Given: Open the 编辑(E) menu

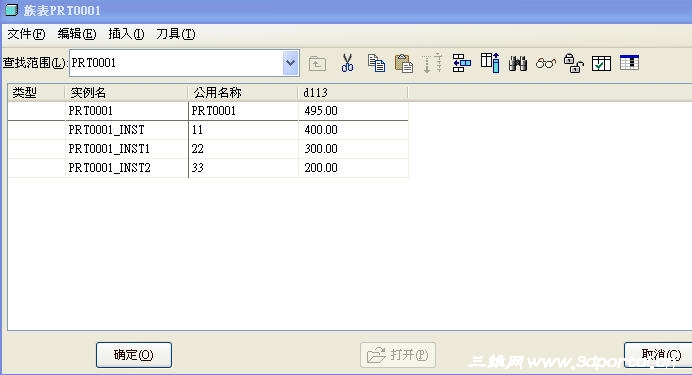Looking at the screenshot, I should pyautogui.click(x=77, y=34).
